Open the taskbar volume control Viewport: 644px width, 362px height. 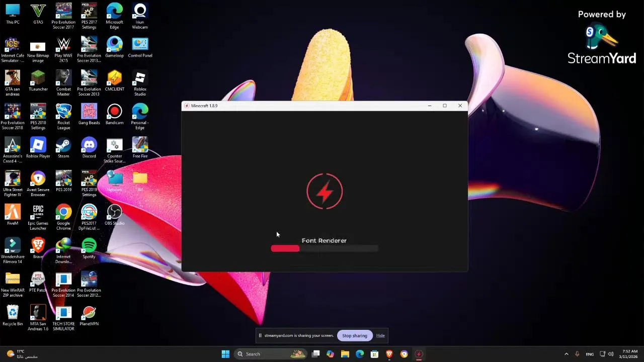[x=611, y=354]
